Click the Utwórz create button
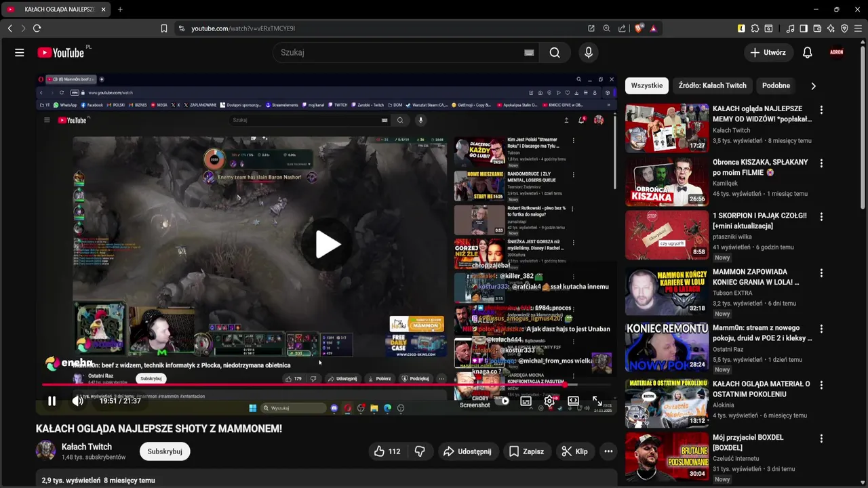Screen dimensions: 868x488 768,52
